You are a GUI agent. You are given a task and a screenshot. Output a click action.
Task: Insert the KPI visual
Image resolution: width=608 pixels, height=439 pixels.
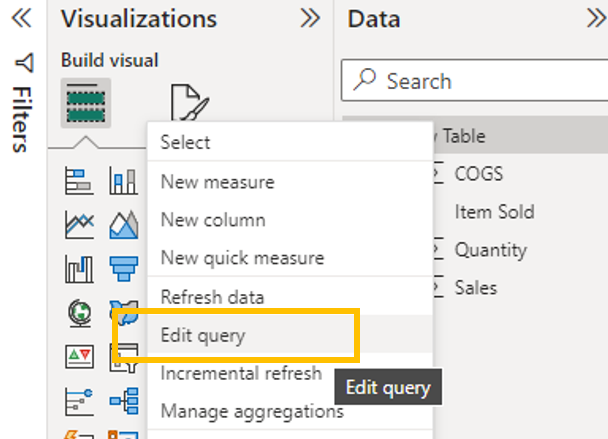point(79,356)
